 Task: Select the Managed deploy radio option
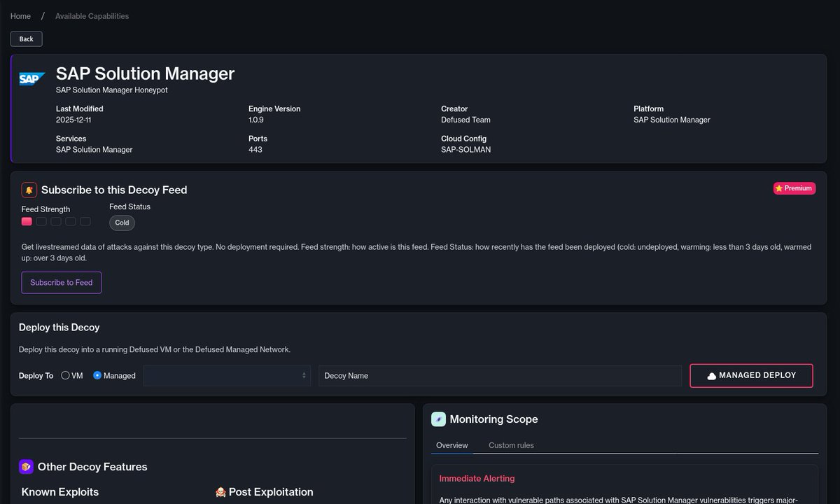pyautogui.click(x=97, y=375)
